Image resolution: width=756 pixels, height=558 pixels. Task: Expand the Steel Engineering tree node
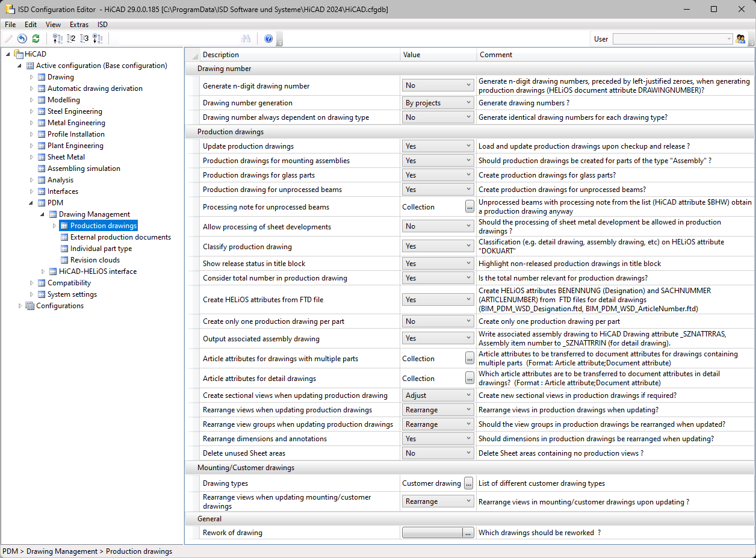click(32, 111)
